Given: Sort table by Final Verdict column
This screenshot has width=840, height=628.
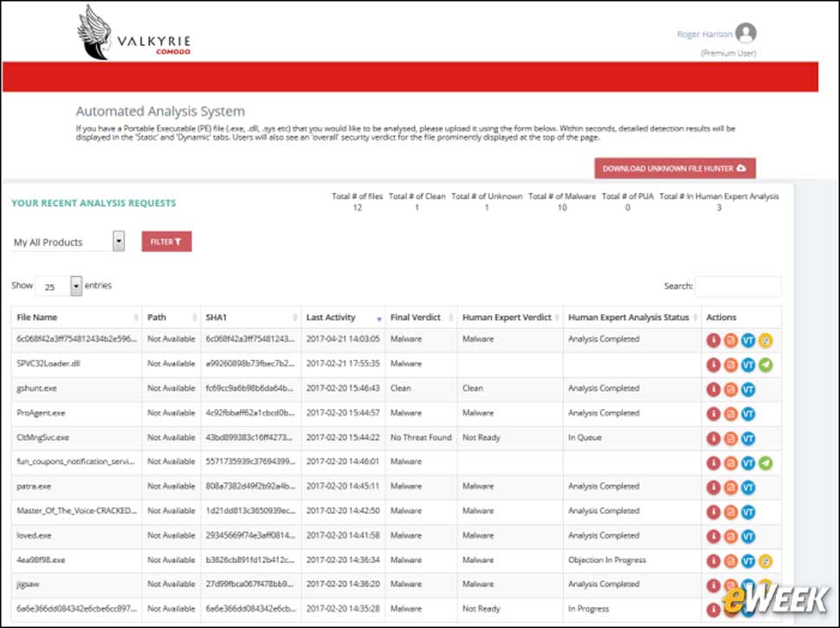Looking at the screenshot, I should click(x=421, y=317).
